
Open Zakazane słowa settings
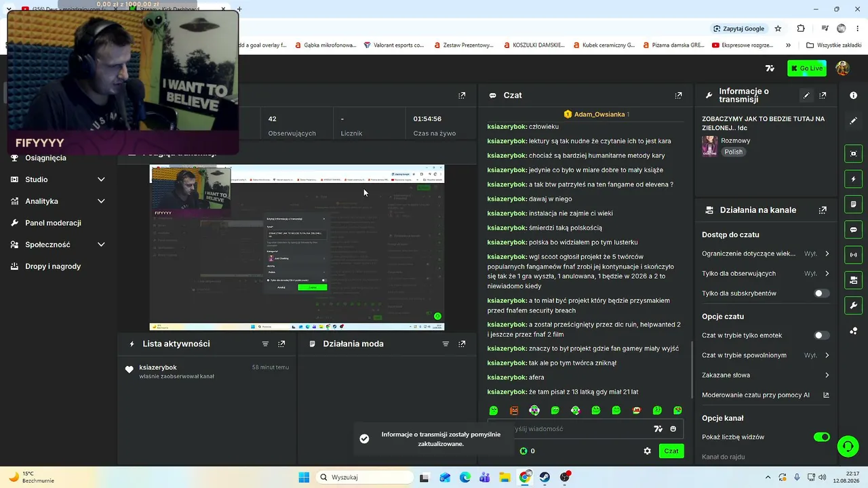tap(766, 375)
